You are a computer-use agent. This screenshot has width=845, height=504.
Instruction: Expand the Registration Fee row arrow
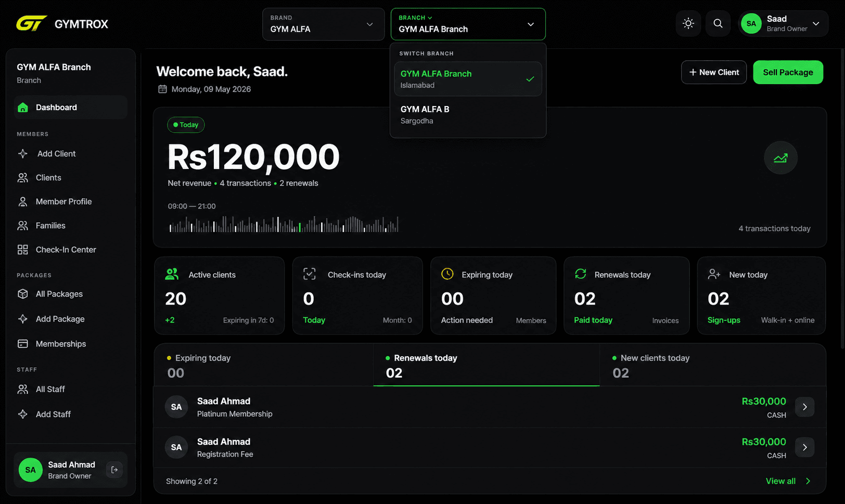805,447
